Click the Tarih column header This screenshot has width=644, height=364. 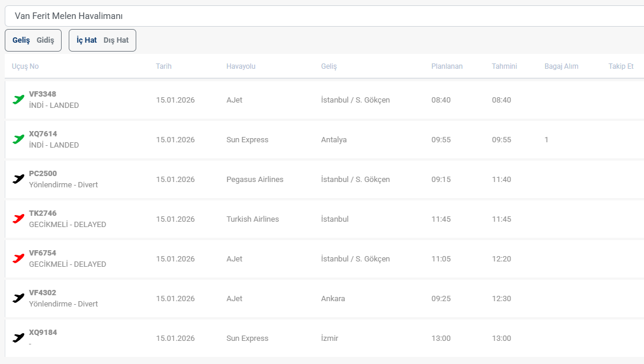pos(164,66)
